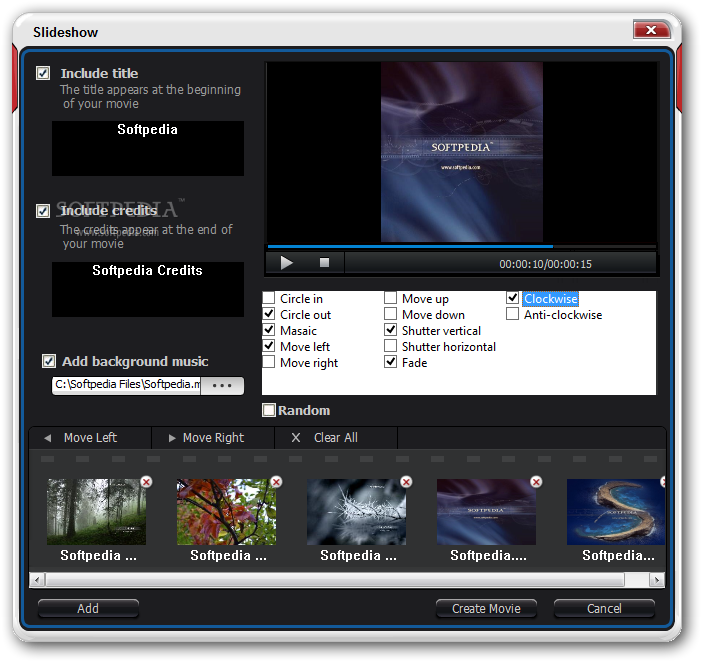The image size is (702, 662).
Task: Select the autumn leaves slide thumbnail
Action: pyautogui.click(x=227, y=512)
